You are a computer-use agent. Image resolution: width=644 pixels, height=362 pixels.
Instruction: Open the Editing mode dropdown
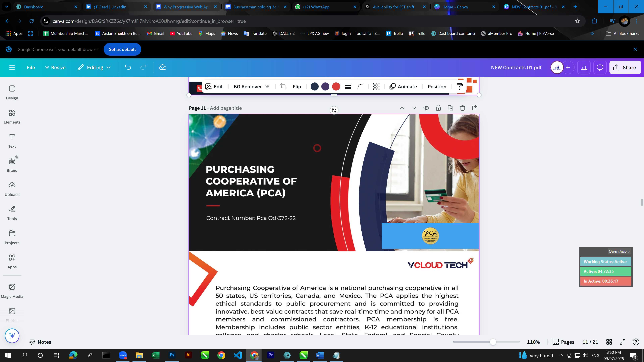94,67
